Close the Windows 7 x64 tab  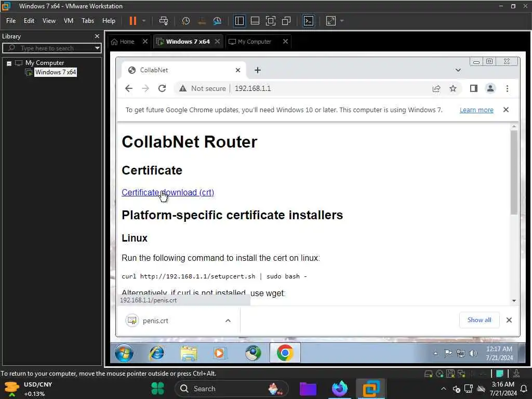218,42
